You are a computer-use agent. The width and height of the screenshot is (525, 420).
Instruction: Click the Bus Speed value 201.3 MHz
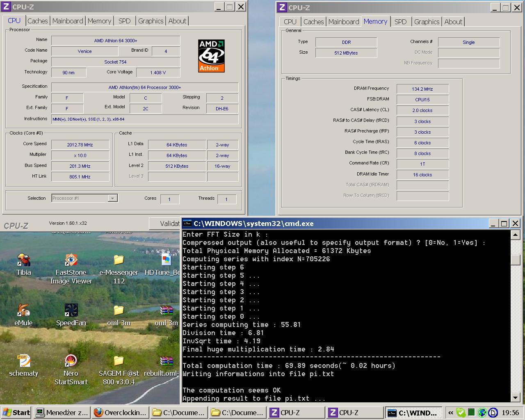80,166
